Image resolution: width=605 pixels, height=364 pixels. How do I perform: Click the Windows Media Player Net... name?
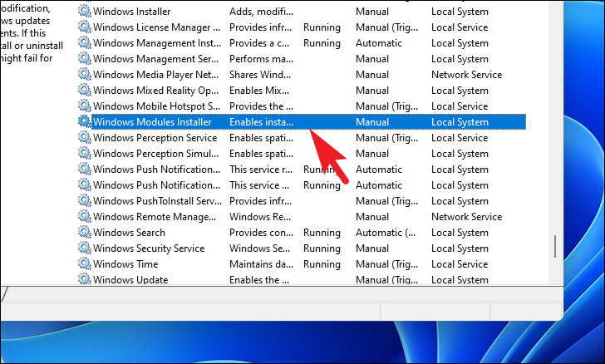pyautogui.click(x=156, y=75)
